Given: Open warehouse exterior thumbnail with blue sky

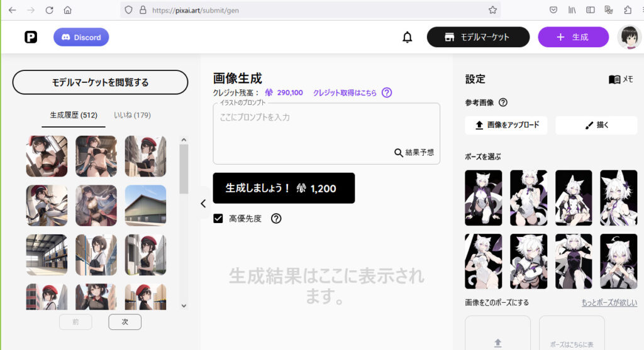Looking at the screenshot, I should pyautogui.click(x=145, y=205).
